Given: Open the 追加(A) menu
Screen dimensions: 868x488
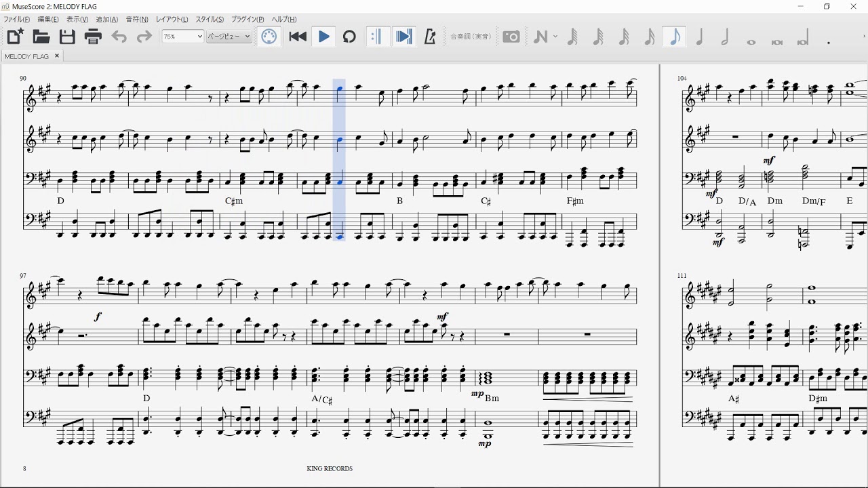Looking at the screenshot, I should pos(107,20).
